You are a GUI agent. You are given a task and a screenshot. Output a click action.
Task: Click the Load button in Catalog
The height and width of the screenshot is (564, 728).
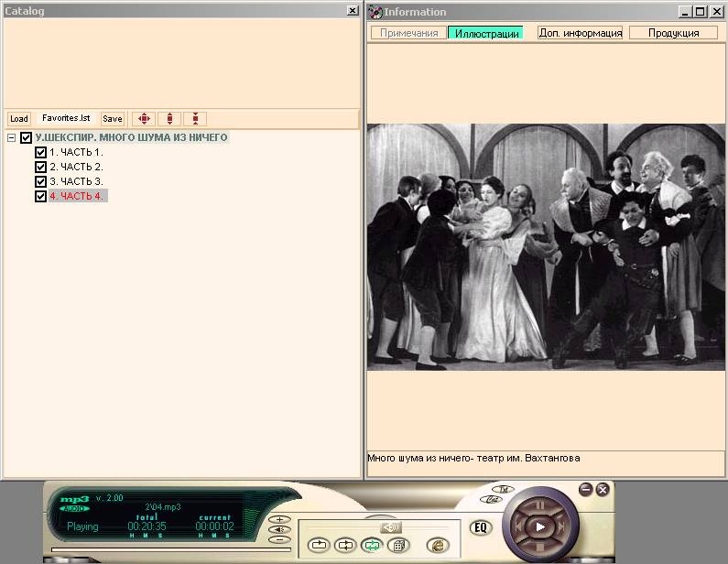point(19,119)
